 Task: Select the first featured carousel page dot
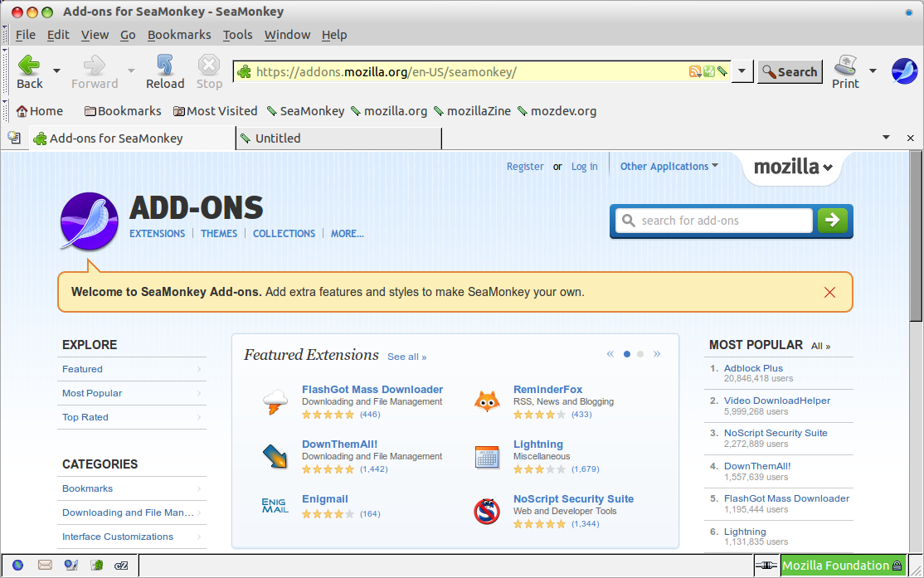[x=627, y=354]
